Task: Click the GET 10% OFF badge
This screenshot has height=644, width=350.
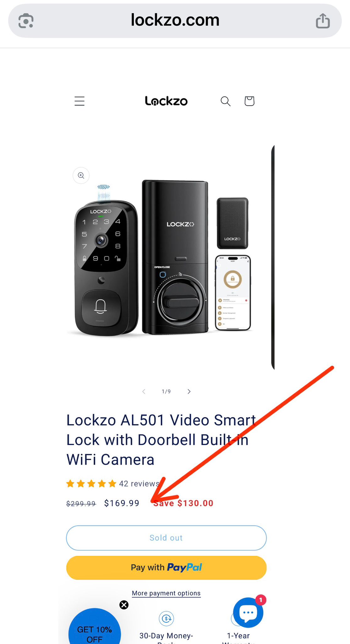Action: 95,627
